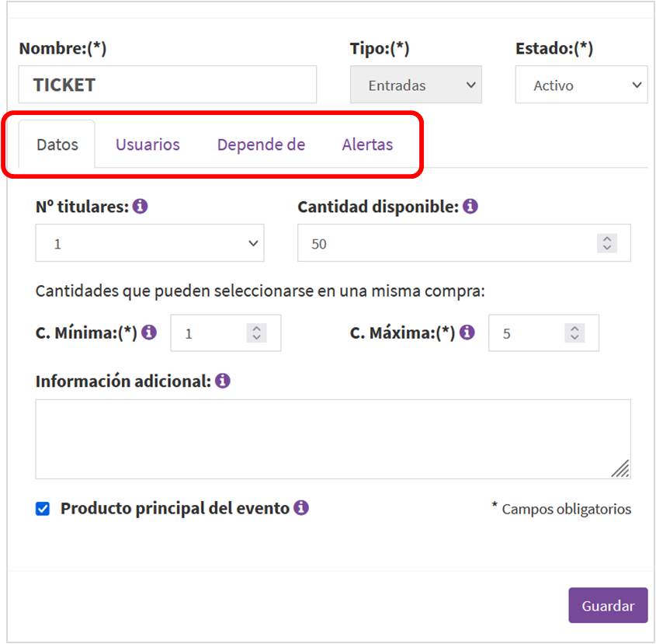Open the Tipo dropdown showing Entradas
This screenshot has width=656, height=644.
[416, 85]
